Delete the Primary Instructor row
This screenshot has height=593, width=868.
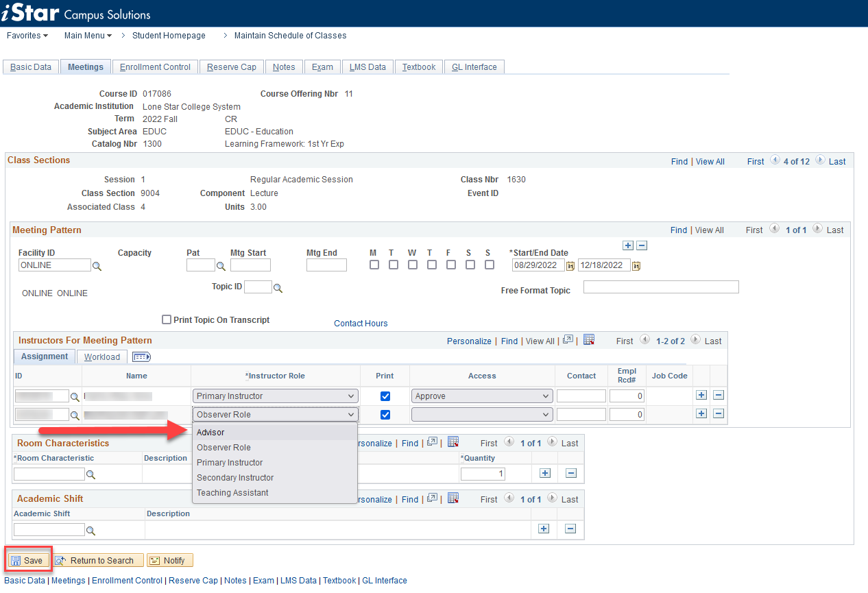coord(719,395)
